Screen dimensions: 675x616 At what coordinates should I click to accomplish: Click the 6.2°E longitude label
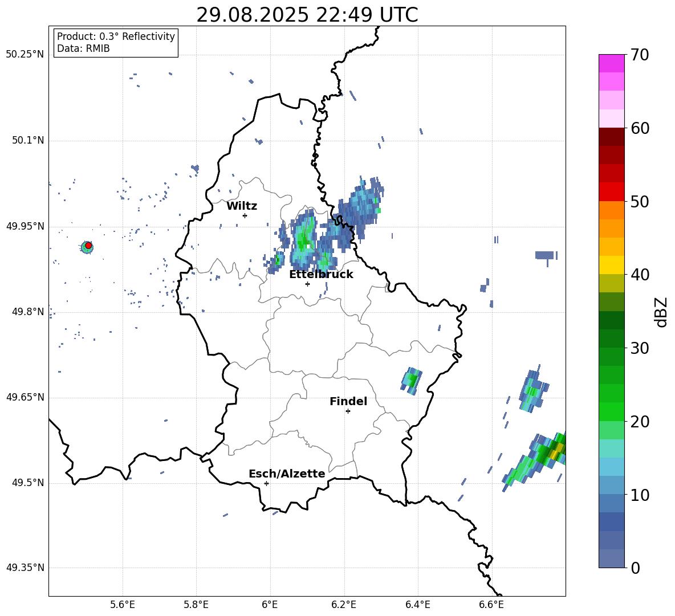344,605
